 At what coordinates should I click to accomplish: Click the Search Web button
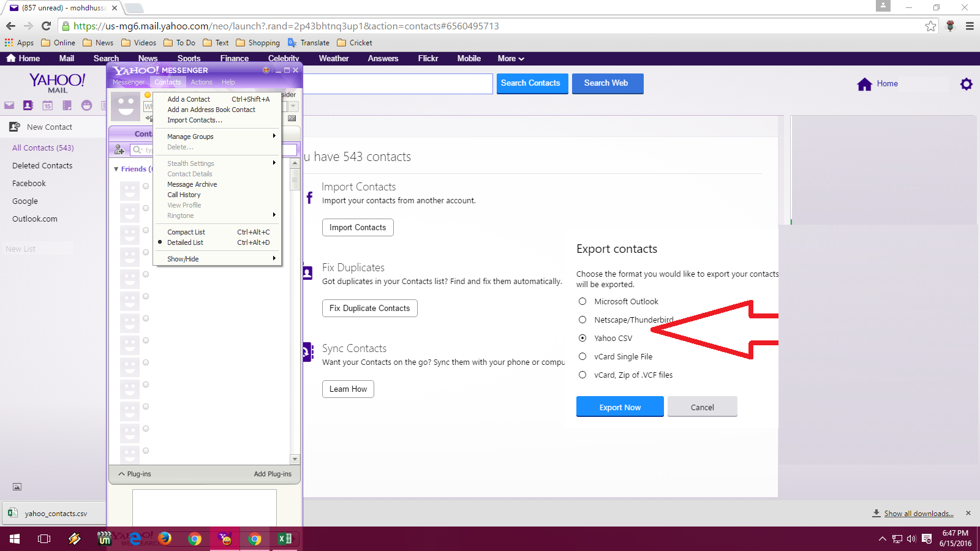click(606, 83)
